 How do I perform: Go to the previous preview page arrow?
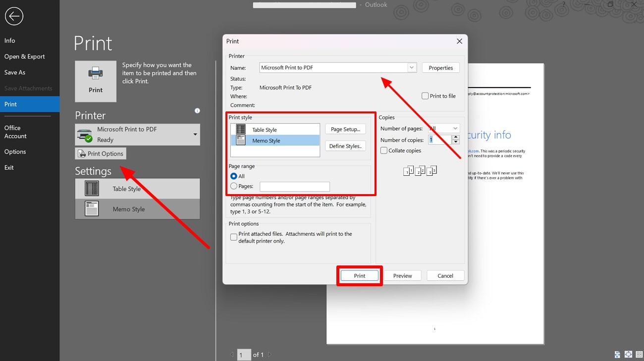(x=231, y=355)
